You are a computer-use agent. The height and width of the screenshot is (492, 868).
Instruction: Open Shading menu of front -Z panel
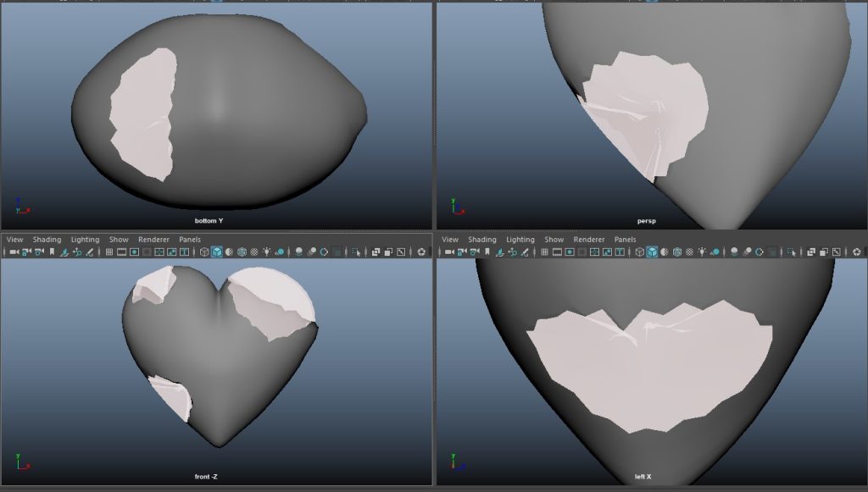point(47,240)
